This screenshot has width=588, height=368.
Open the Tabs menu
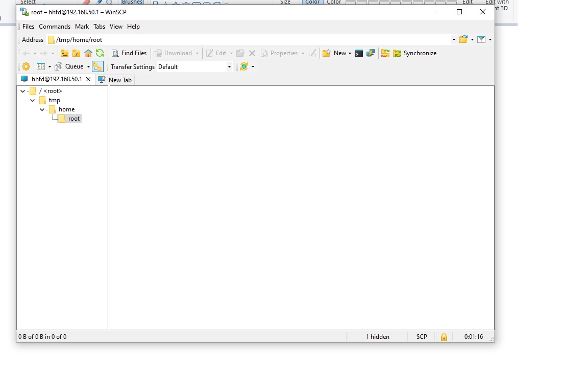[99, 27]
